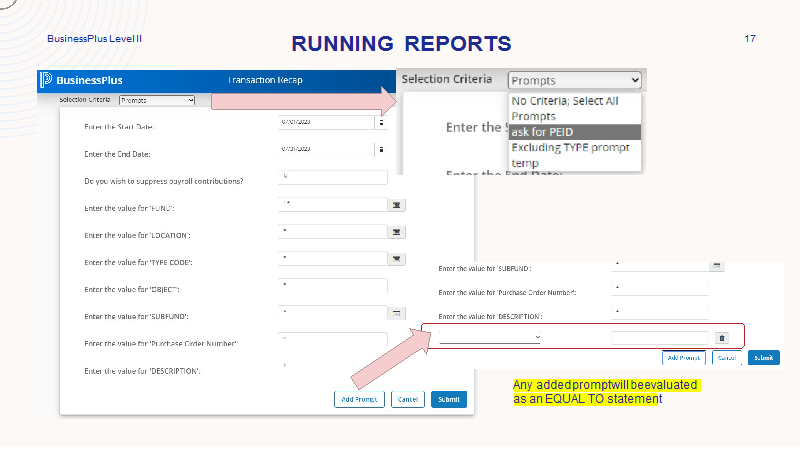800x450 pixels.
Task: Click Submit in lower-right panel
Action: pos(764,358)
